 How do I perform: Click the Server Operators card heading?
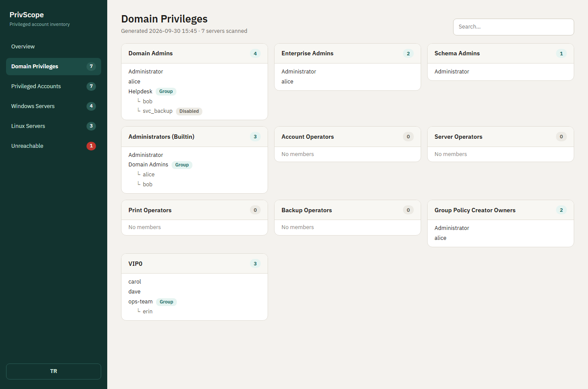458,137
